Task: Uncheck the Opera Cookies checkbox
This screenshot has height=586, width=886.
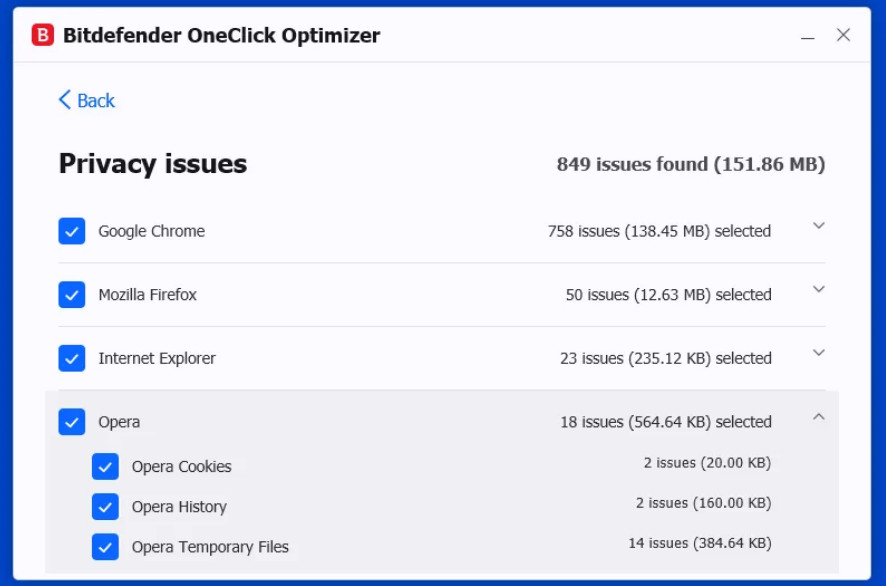Action: coord(105,466)
